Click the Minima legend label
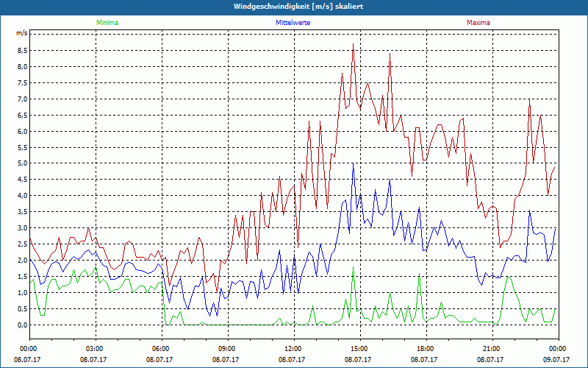This screenshot has width=588, height=368. [107, 23]
